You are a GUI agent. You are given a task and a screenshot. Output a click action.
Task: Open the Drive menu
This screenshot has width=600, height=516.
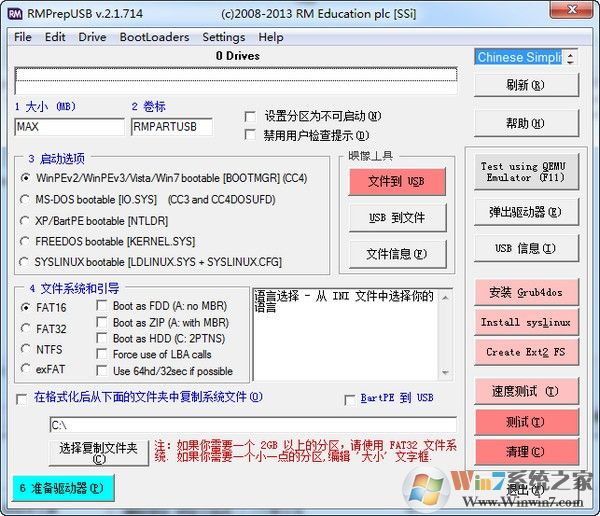coord(92,37)
